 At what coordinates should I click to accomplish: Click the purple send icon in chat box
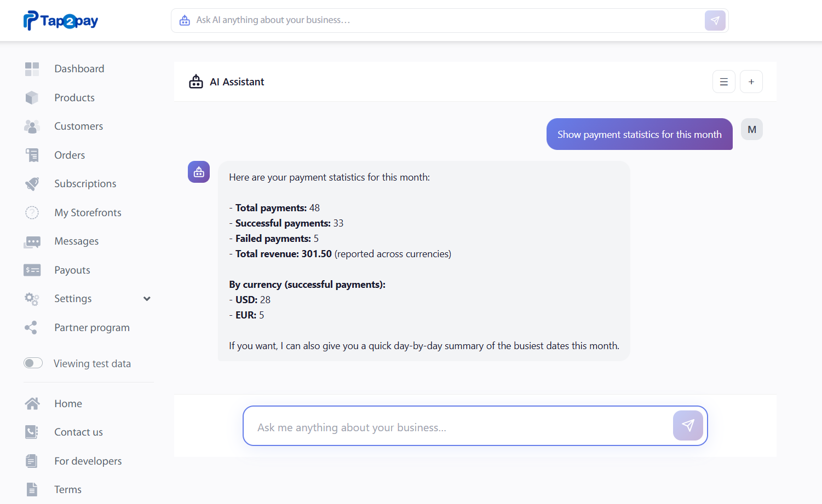688,426
